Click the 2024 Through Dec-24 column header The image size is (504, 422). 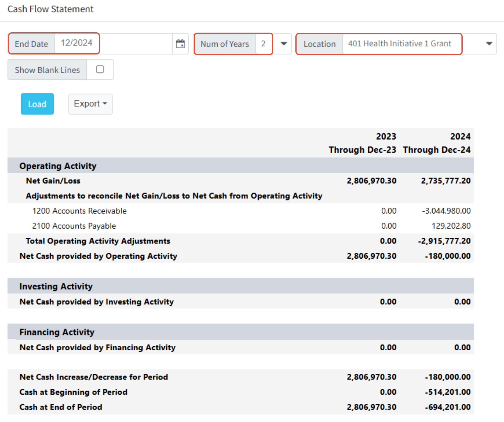437,143
